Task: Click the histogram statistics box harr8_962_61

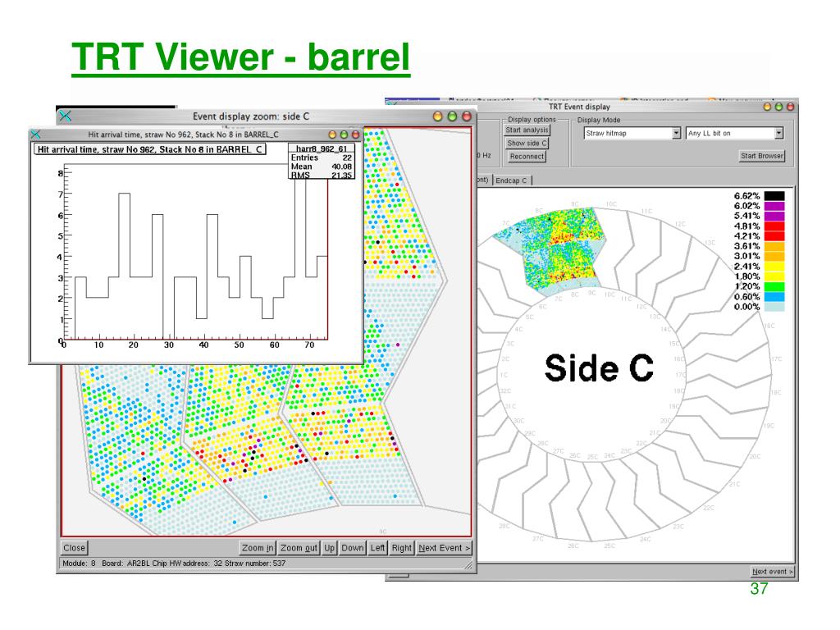Action: tap(322, 161)
